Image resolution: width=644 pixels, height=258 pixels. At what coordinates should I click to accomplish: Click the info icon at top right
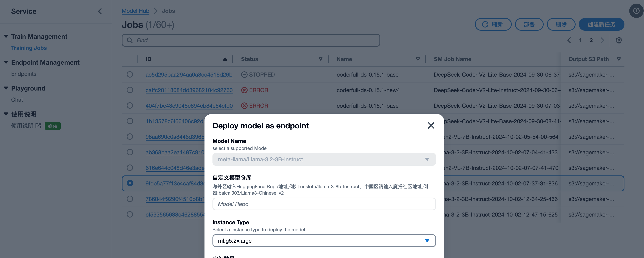(x=636, y=11)
